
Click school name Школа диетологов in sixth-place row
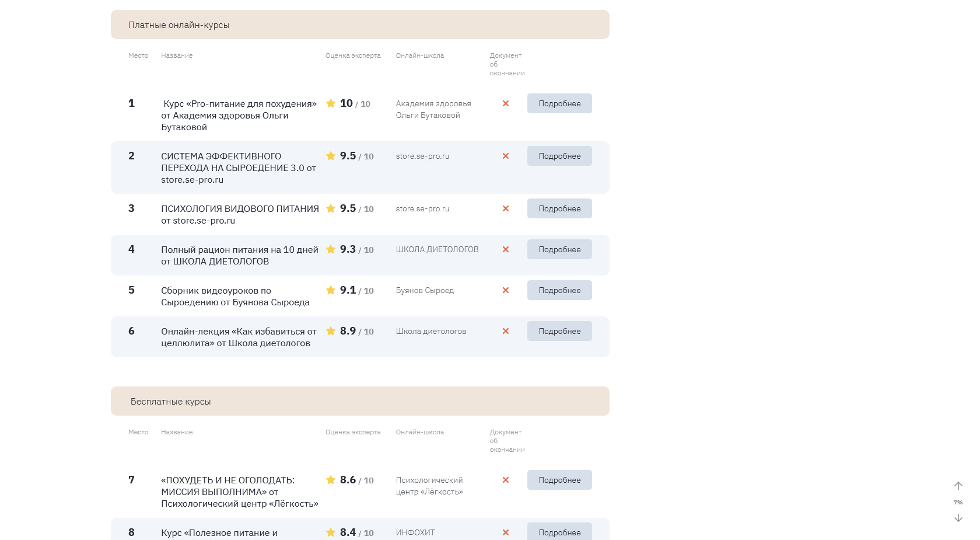pos(431,331)
